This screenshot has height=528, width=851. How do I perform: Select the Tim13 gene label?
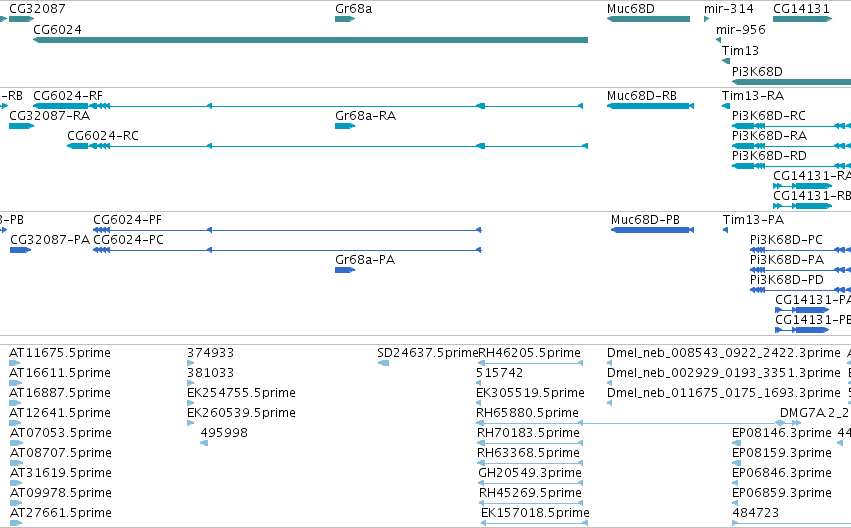click(740, 50)
